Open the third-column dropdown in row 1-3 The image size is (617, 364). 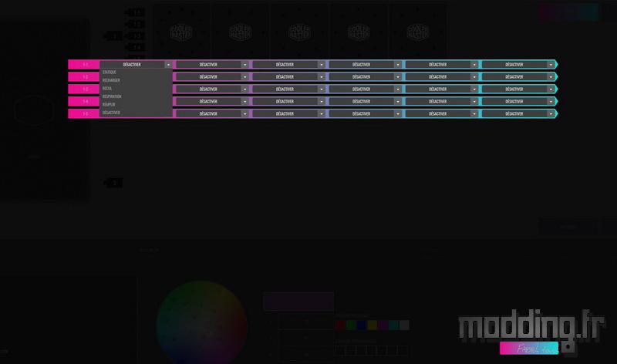tap(288, 89)
